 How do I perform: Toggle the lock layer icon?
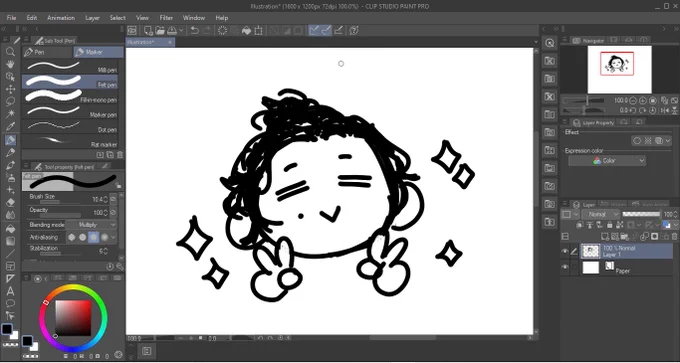(x=610, y=225)
